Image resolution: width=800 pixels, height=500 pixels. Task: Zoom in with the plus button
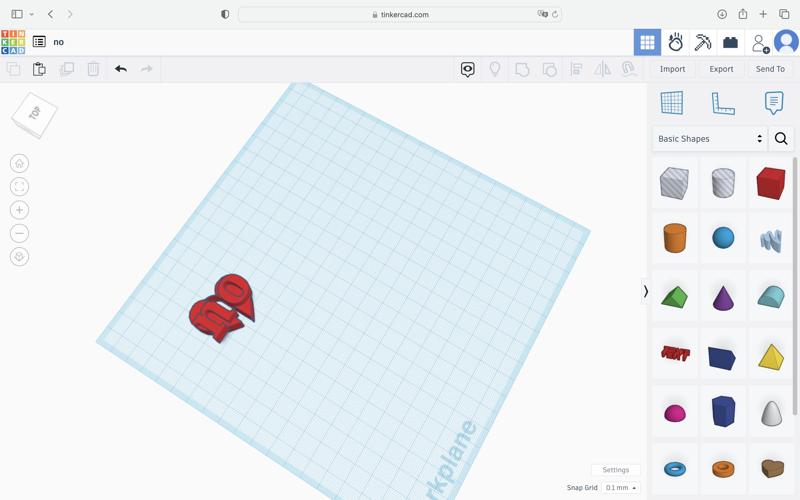19,210
